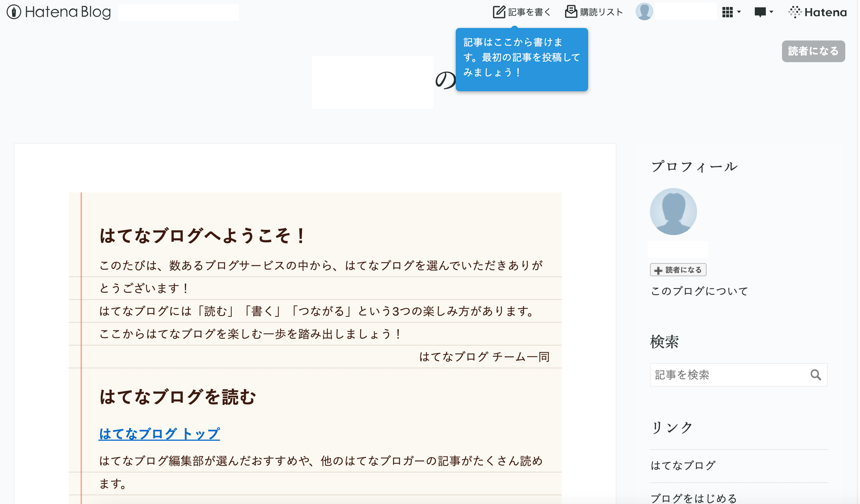
Task: Click the plus 読者になる button under profile
Action: coord(678,270)
